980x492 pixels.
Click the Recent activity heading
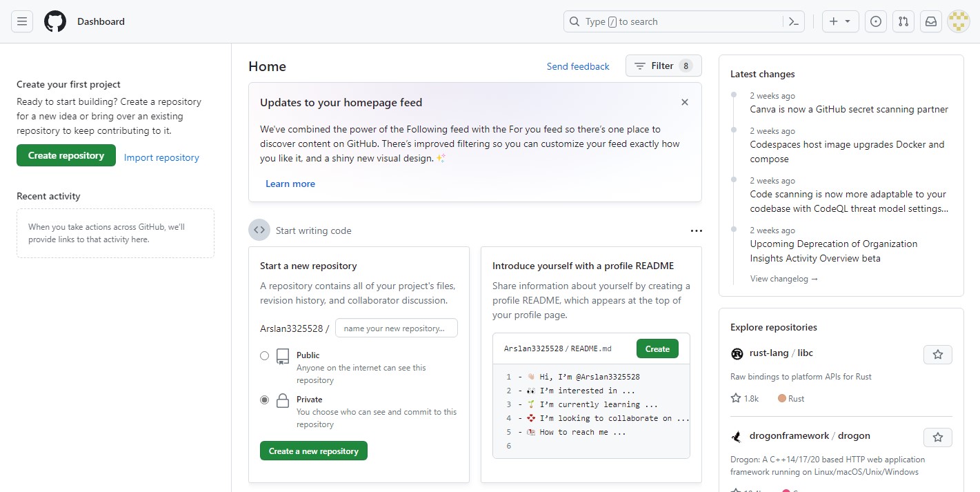48,196
